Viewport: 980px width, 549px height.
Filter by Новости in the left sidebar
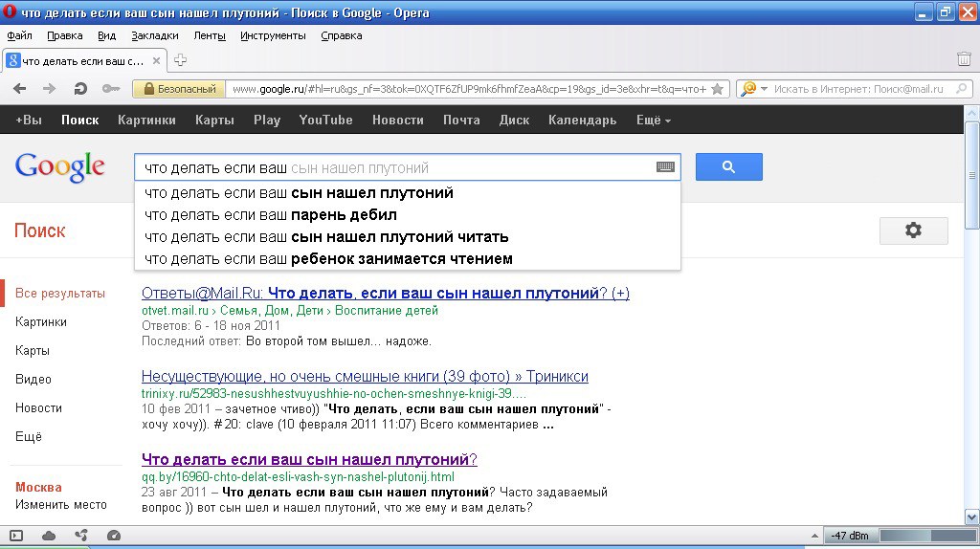[x=38, y=407]
